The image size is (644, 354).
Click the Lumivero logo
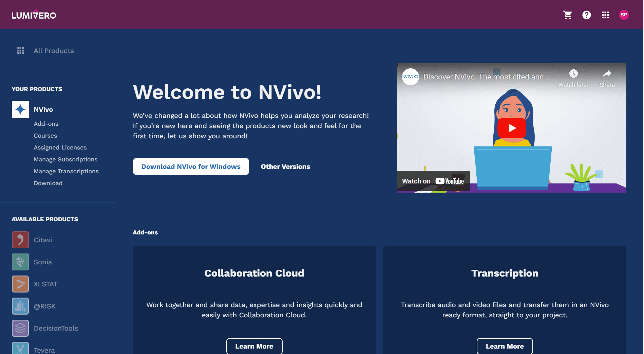coord(34,15)
